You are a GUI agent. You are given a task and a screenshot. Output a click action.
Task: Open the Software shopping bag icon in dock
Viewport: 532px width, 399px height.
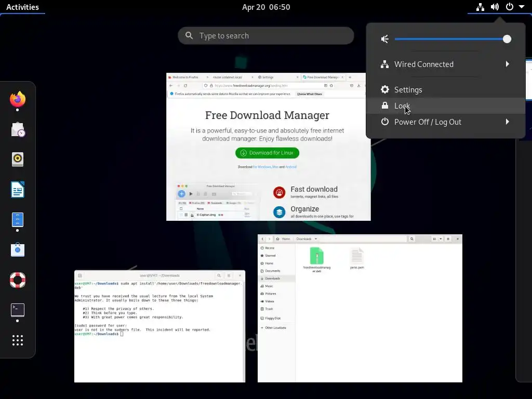[18, 250]
